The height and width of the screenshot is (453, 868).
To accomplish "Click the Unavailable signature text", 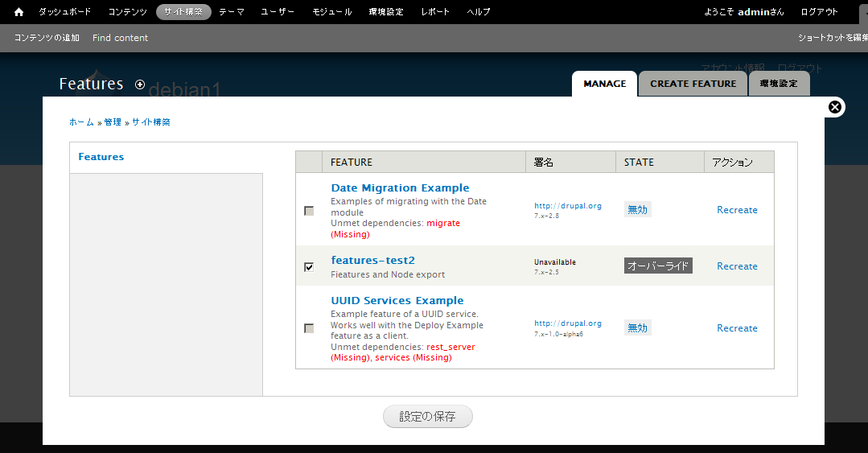I will point(555,262).
